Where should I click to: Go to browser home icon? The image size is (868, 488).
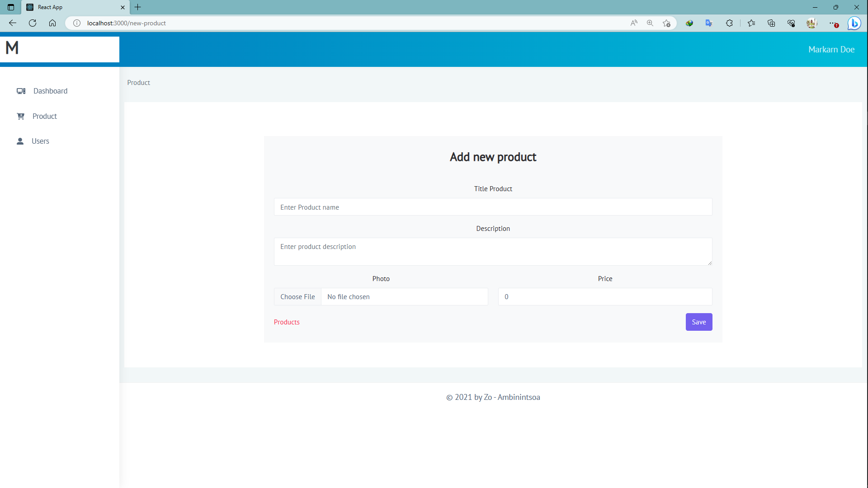52,23
